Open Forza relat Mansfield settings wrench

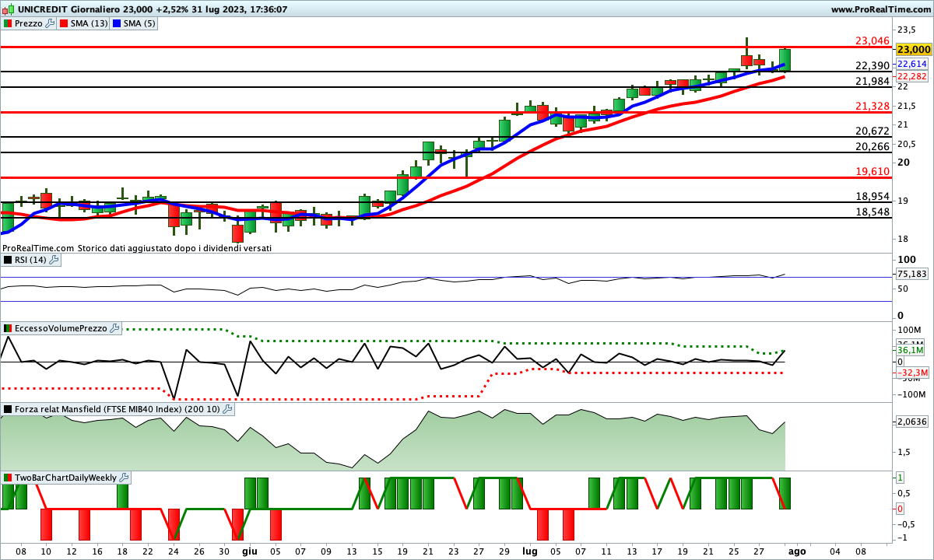pos(227,408)
